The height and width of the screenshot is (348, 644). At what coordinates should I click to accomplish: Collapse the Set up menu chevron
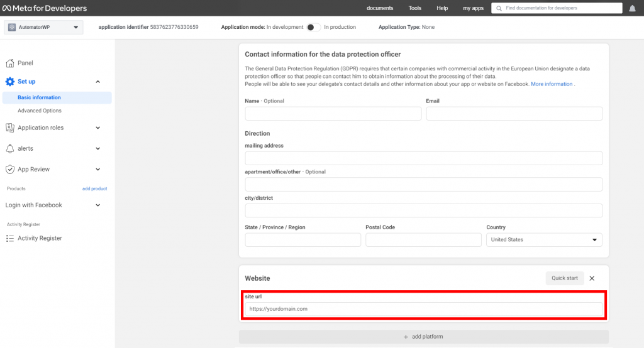coord(97,82)
